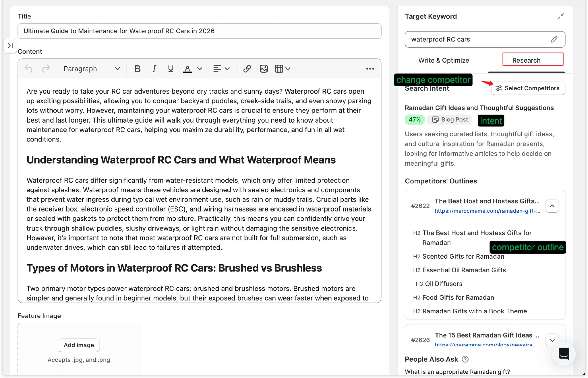The width and height of the screenshot is (588, 378).
Task: Click competitor title 'The 15 Best Ramadan Gift Ideas'
Action: coord(487,335)
